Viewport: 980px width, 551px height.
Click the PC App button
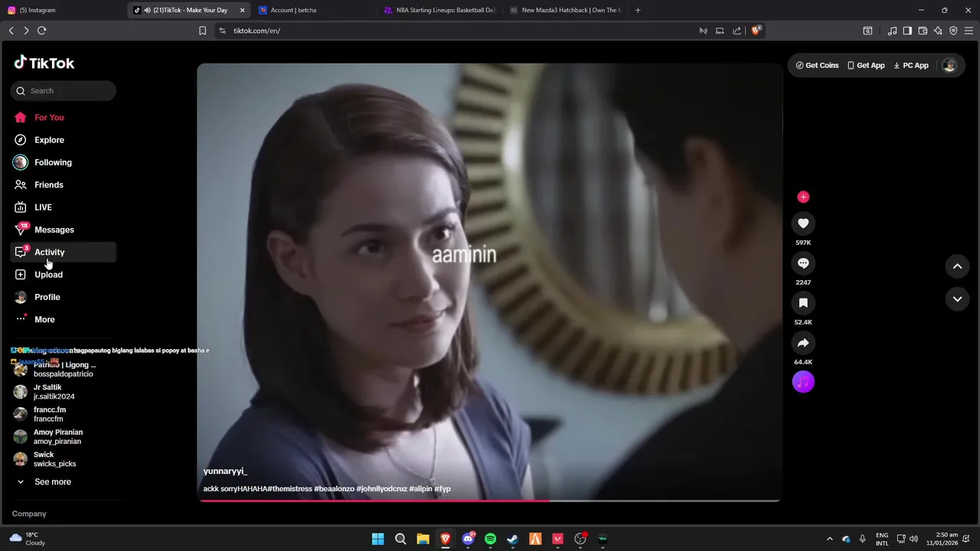911,65
